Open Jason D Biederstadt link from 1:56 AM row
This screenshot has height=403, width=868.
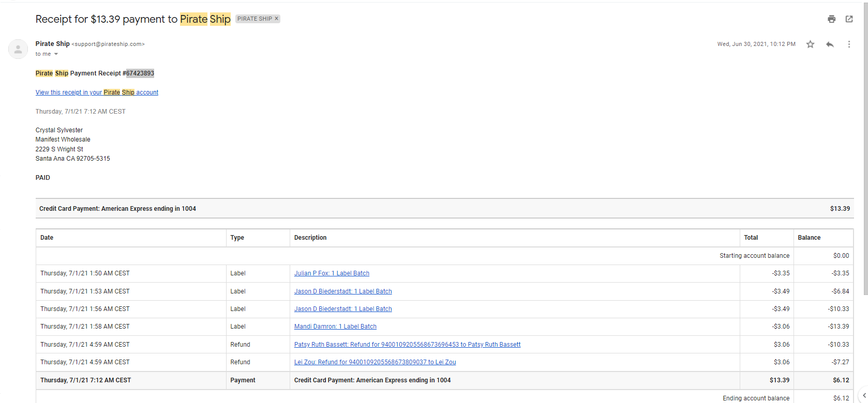(343, 309)
